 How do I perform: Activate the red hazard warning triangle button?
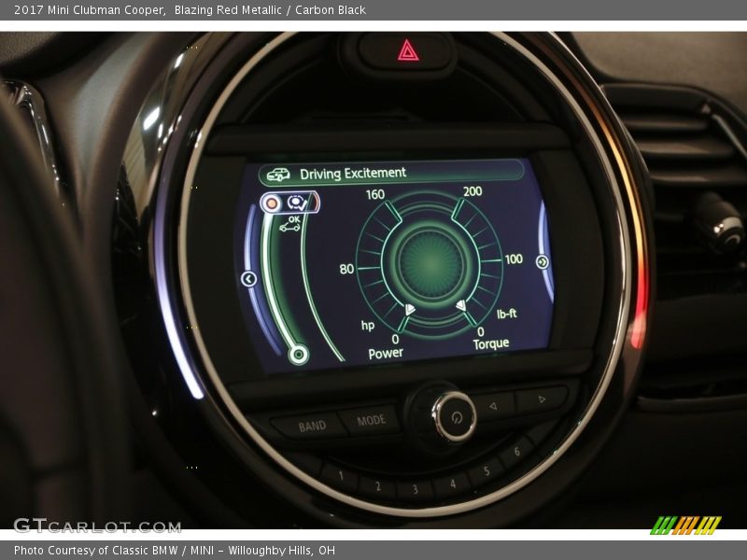[x=408, y=50]
